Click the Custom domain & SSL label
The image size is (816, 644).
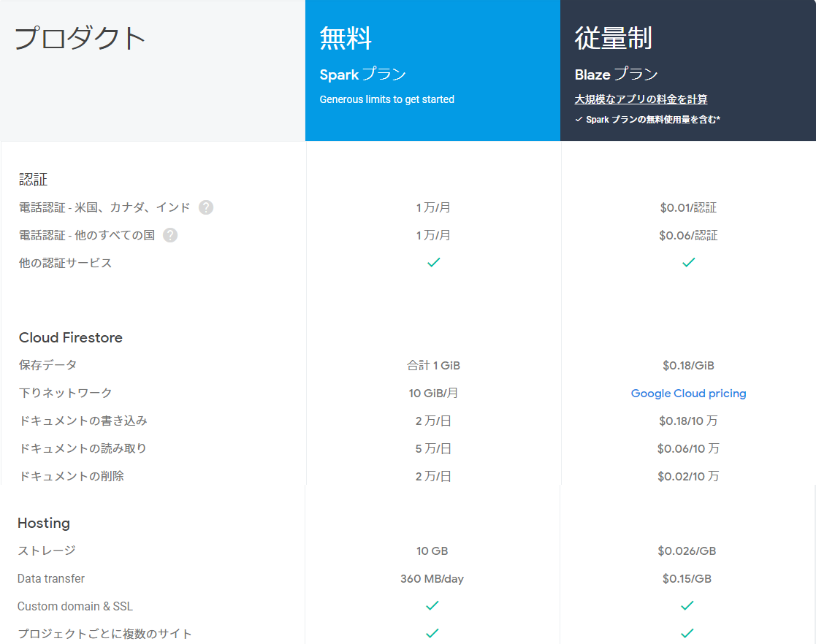click(x=75, y=606)
